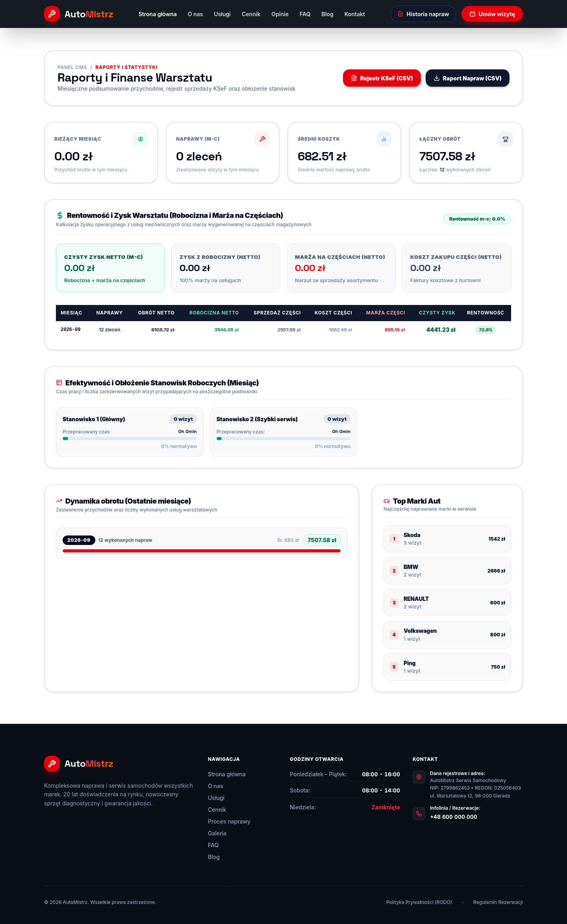Click the Stanowisko 2 (Szybki serwis) progress bar

(283, 439)
